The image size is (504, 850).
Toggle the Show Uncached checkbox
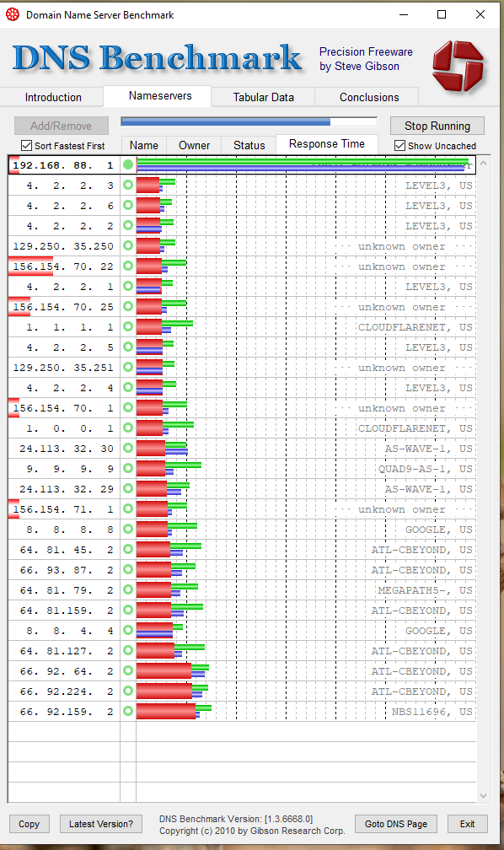tap(400, 145)
